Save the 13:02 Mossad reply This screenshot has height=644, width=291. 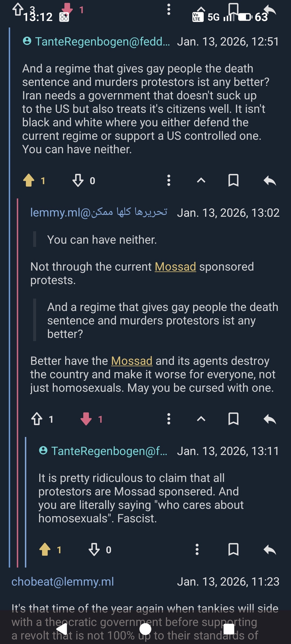(x=233, y=419)
